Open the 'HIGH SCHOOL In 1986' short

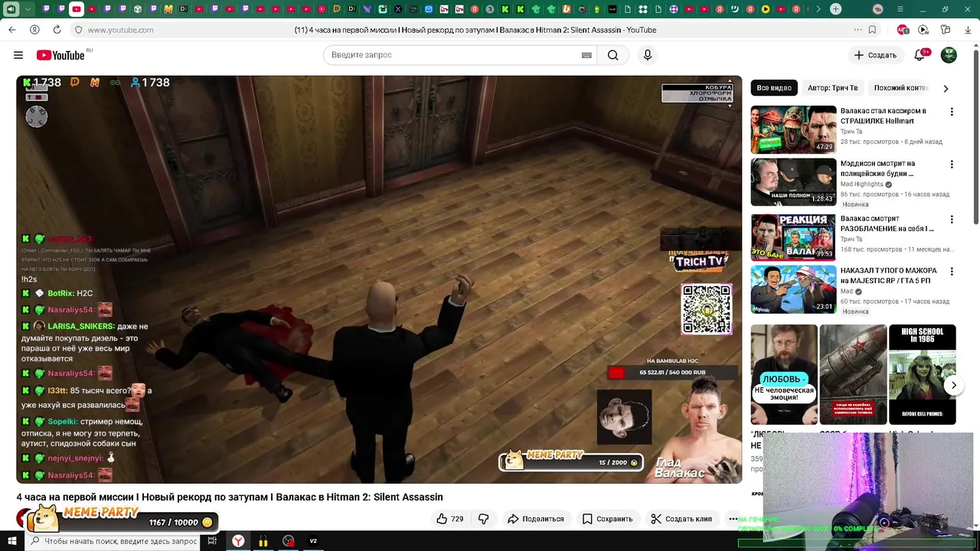[922, 374]
